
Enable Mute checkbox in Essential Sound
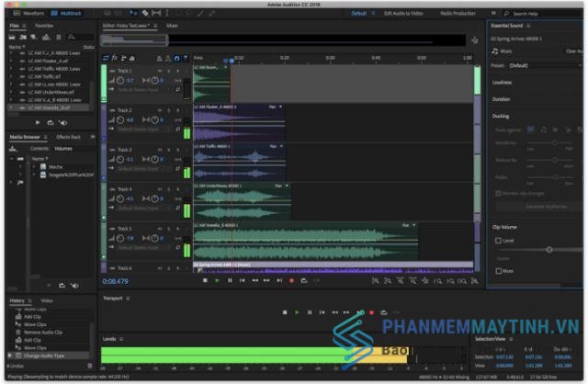[498, 271]
